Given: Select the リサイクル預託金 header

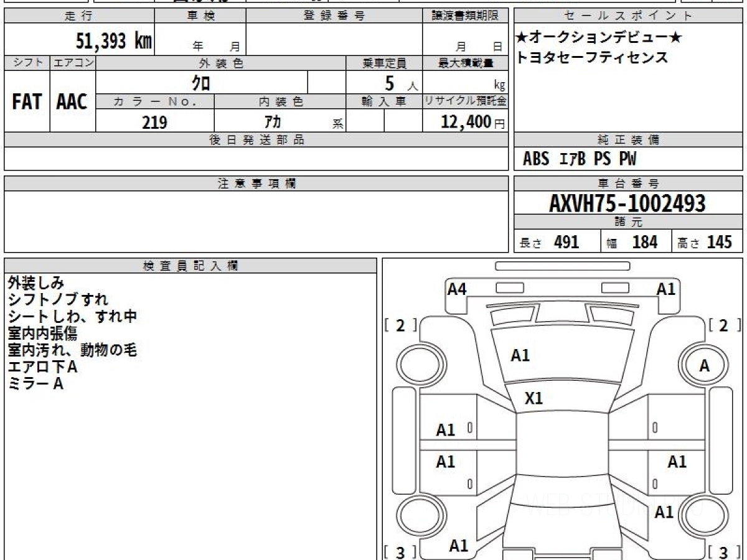Looking at the screenshot, I should click(466, 102).
